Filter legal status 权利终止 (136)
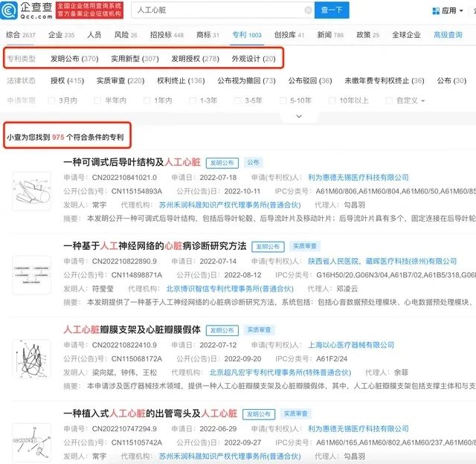Viewport: 476px width, 464px height. tap(181, 81)
